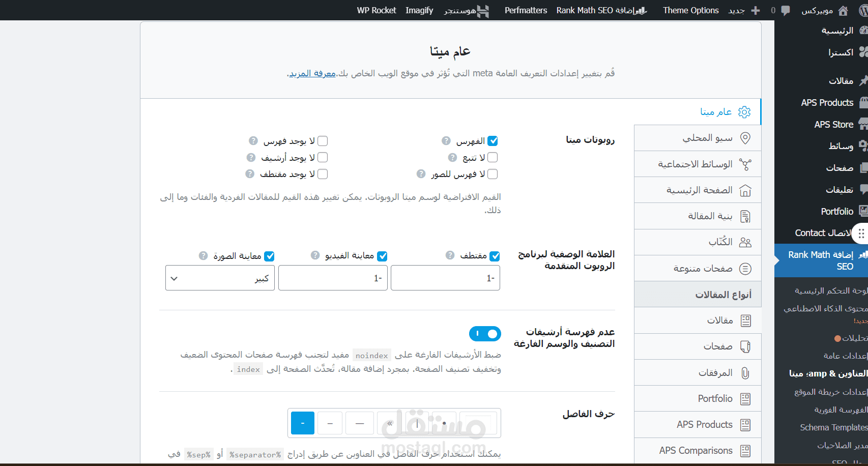Open مقالات in the WordPress sidebar

841,80
